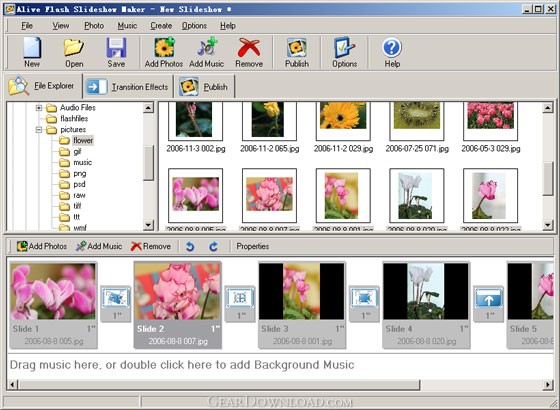This screenshot has height=410, width=560.
Task: Open the File menu
Action: click(x=27, y=26)
